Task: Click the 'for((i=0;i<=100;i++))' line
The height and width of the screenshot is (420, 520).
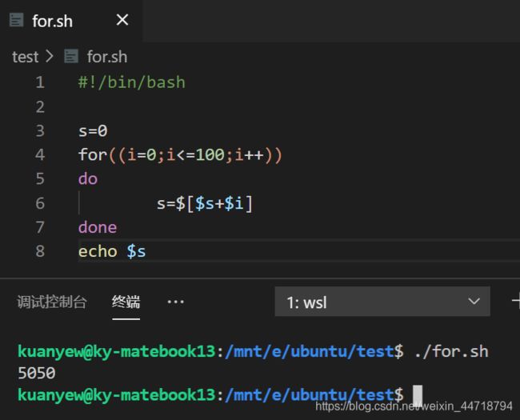Action: [180, 155]
